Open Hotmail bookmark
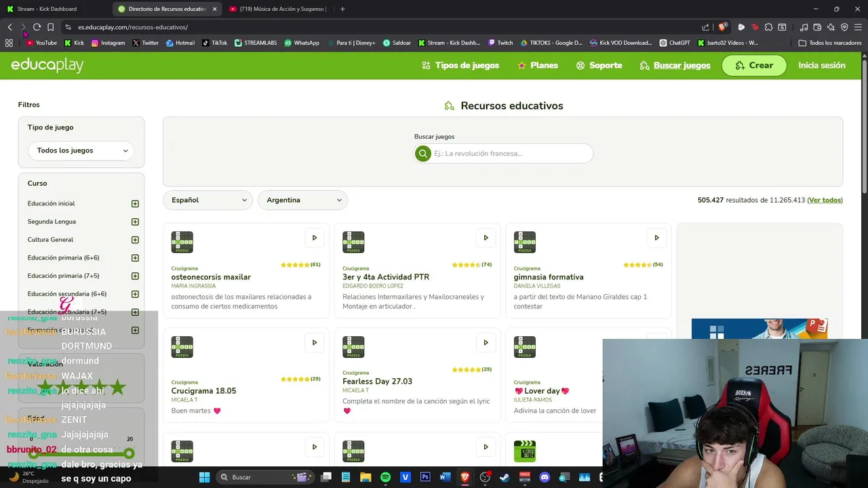 [180, 43]
